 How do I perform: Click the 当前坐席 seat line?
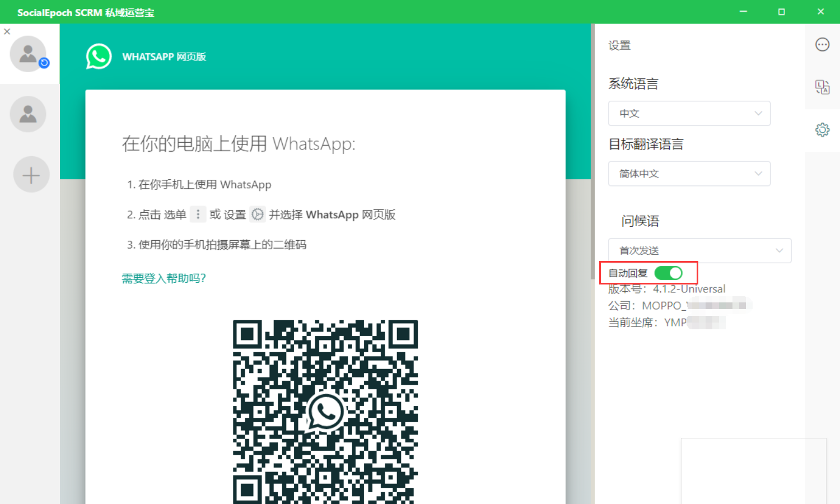point(667,323)
